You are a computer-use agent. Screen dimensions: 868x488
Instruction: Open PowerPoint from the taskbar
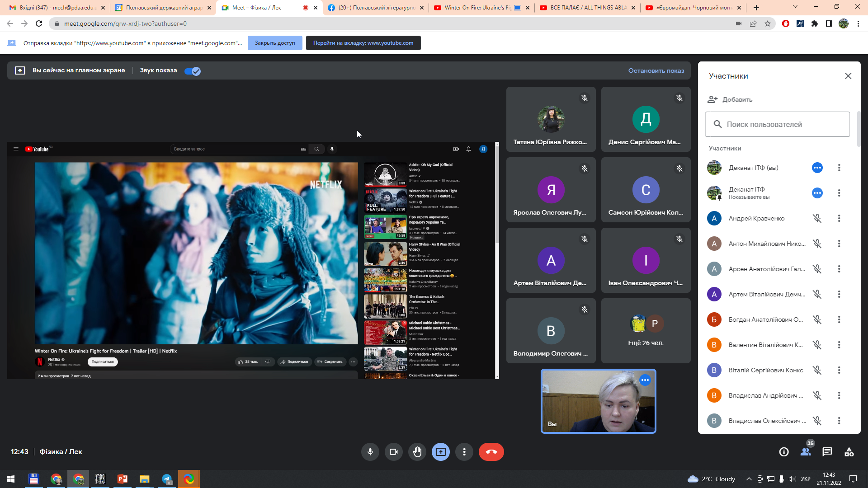coord(123,479)
